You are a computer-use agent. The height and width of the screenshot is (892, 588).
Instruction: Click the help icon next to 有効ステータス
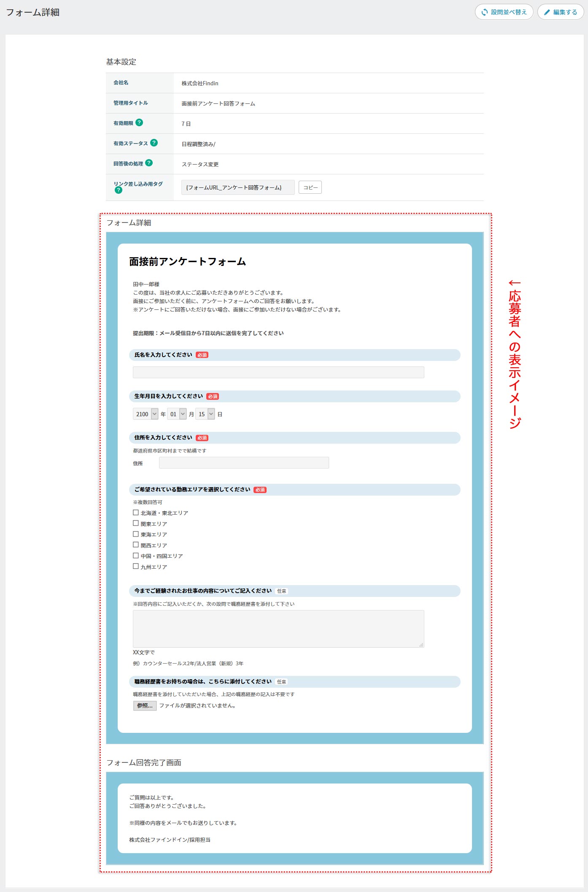154,143
